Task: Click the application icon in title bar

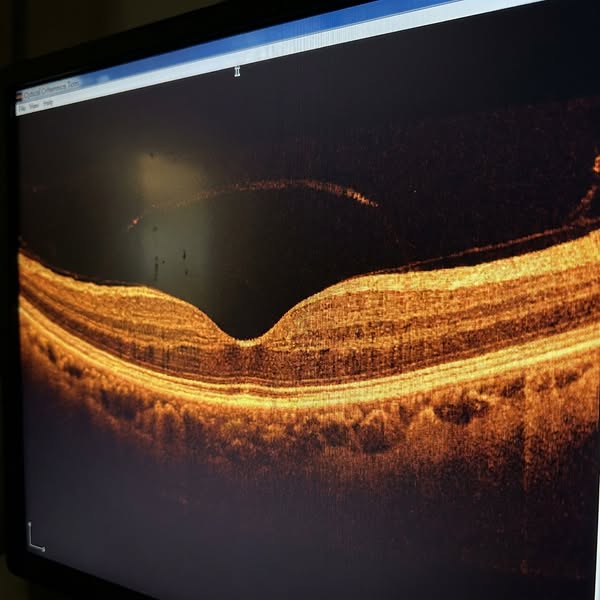Action: pyautogui.click(x=19, y=96)
